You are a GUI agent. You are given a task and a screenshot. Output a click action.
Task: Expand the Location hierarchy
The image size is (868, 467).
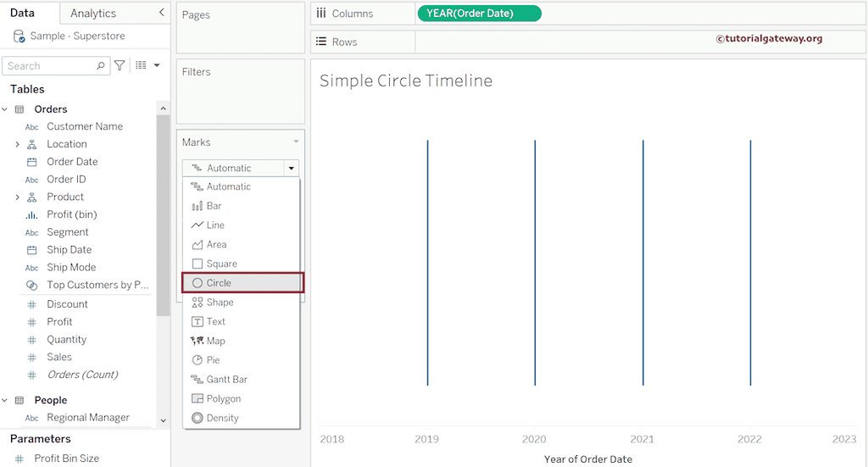click(x=17, y=144)
